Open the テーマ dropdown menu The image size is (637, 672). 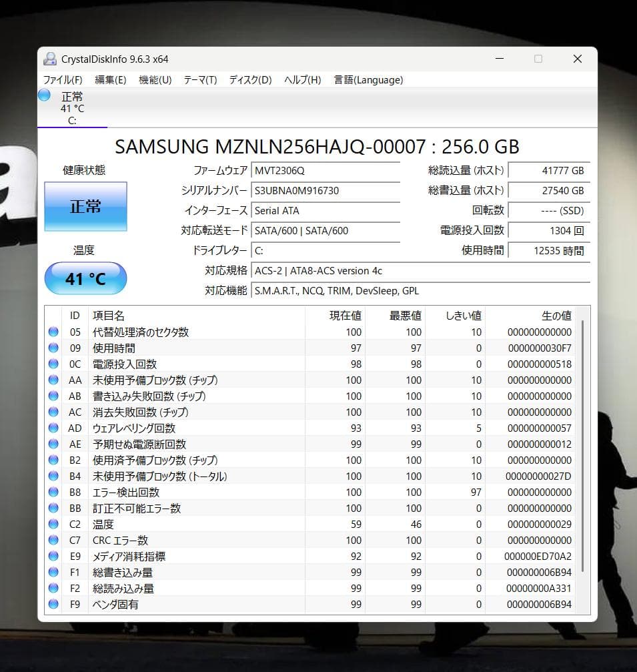tap(200, 80)
